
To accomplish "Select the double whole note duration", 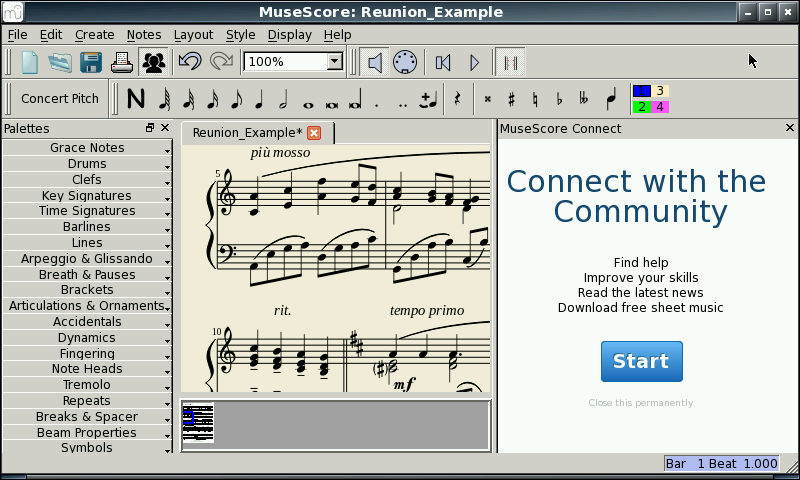I will point(332,105).
